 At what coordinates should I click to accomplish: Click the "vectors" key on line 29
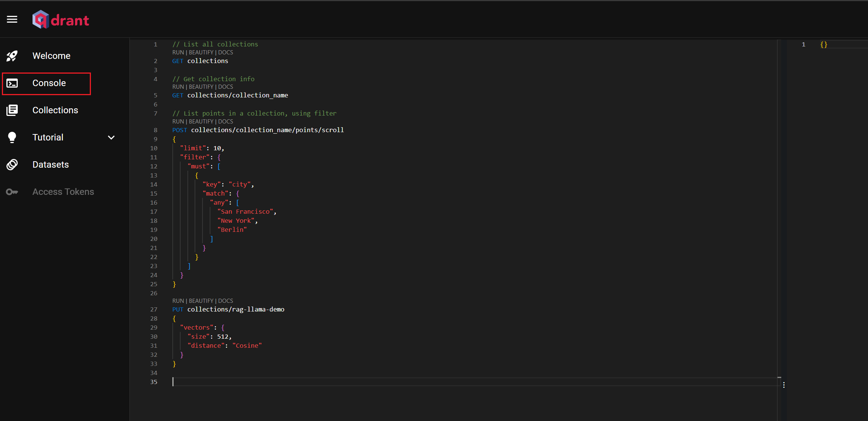click(197, 327)
